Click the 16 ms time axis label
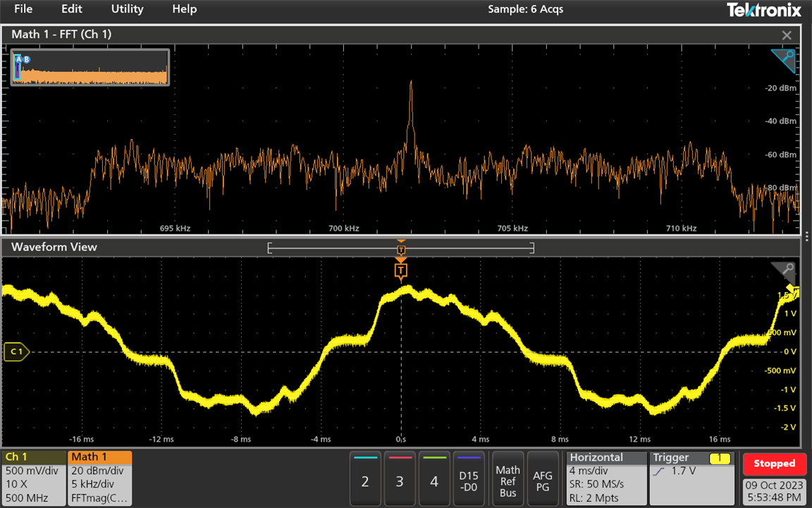 (719, 439)
